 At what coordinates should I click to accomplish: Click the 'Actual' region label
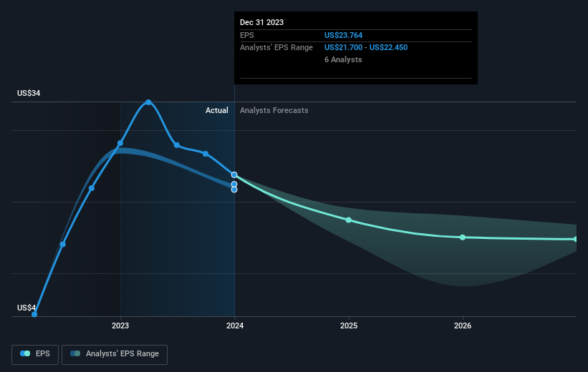(217, 110)
